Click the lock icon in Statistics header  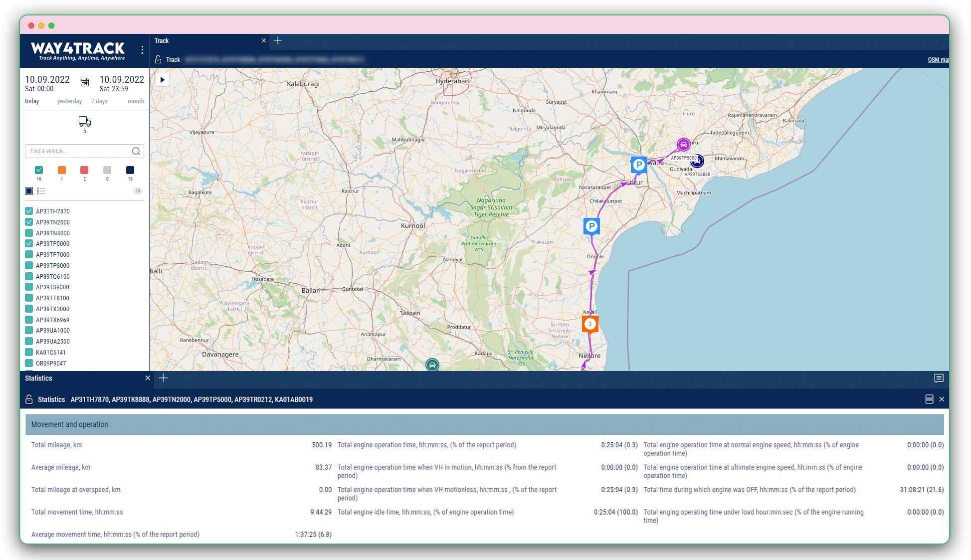pyautogui.click(x=29, y=399)
